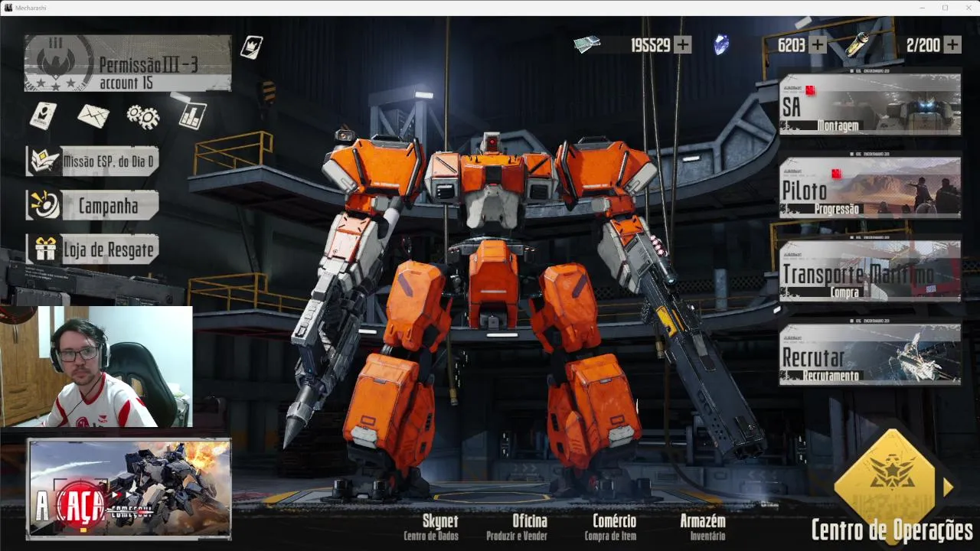Click the Mecharashi window title icon

click(x=8, y=8)
